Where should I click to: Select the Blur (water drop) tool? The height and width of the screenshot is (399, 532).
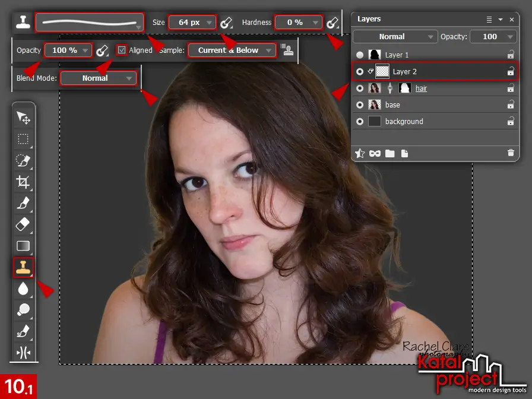[23, 289]
